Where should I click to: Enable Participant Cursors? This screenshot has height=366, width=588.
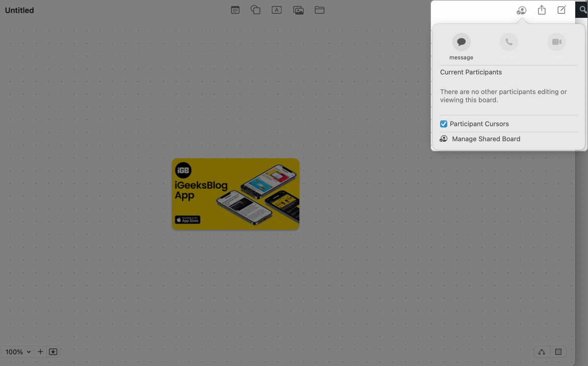click(443, 124)
